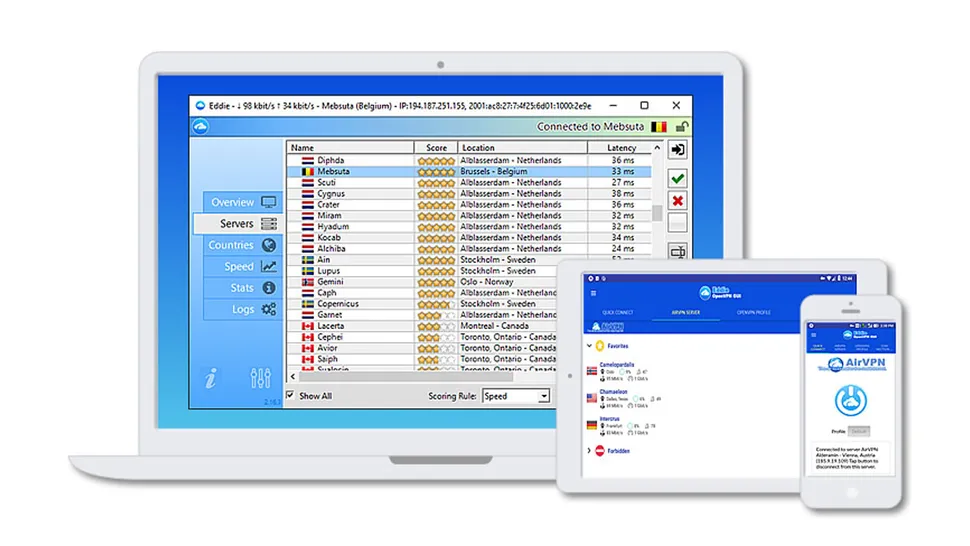Select the Hyadum server row
The width and height of the screenshot is (970, 546).
(x=469, y=226)
